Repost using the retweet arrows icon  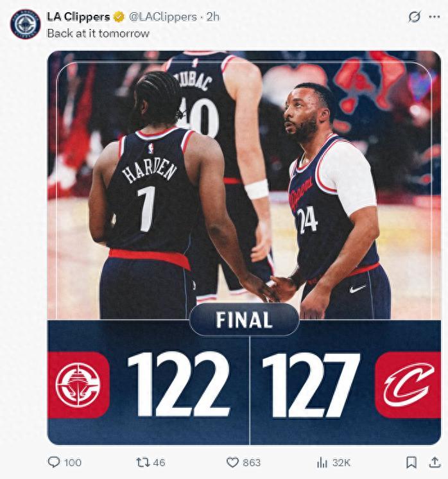coord(141,462)
